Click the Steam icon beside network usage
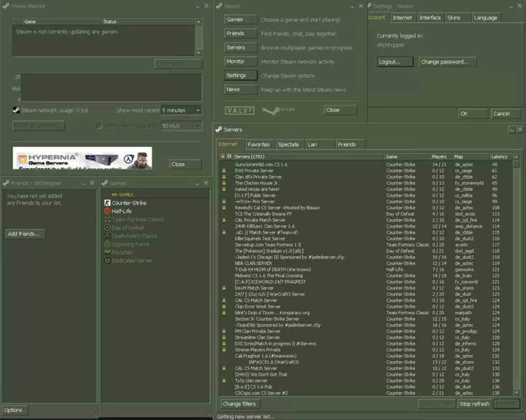Image resolution: width=526 pixels, height=420 pixels. click(x=16, y=110)
